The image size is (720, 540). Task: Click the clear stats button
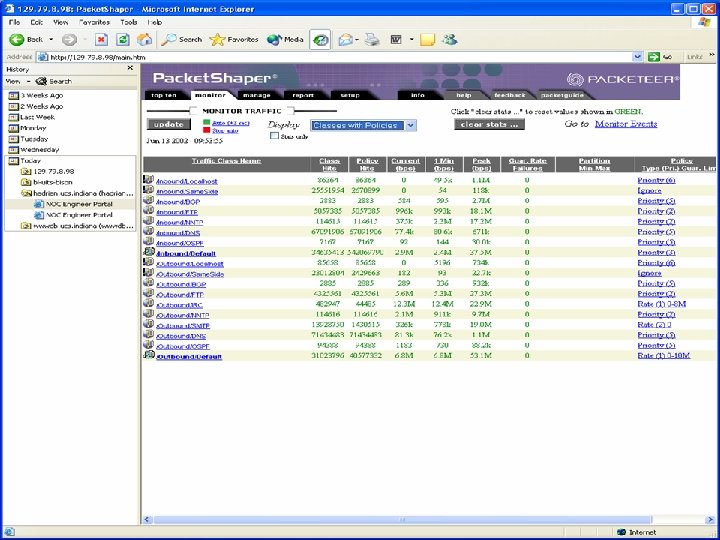point(489,124)
